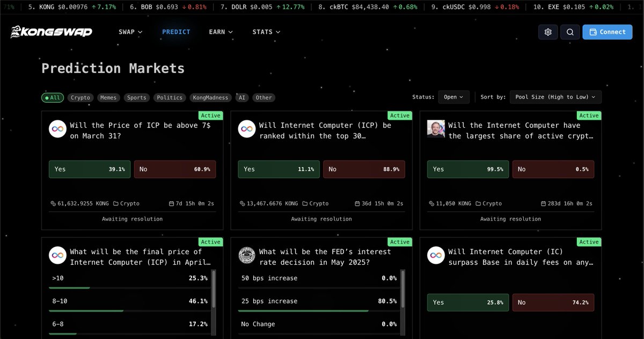Bet Yes 25.8% on ICP surpassing Base

pos(468,302)
